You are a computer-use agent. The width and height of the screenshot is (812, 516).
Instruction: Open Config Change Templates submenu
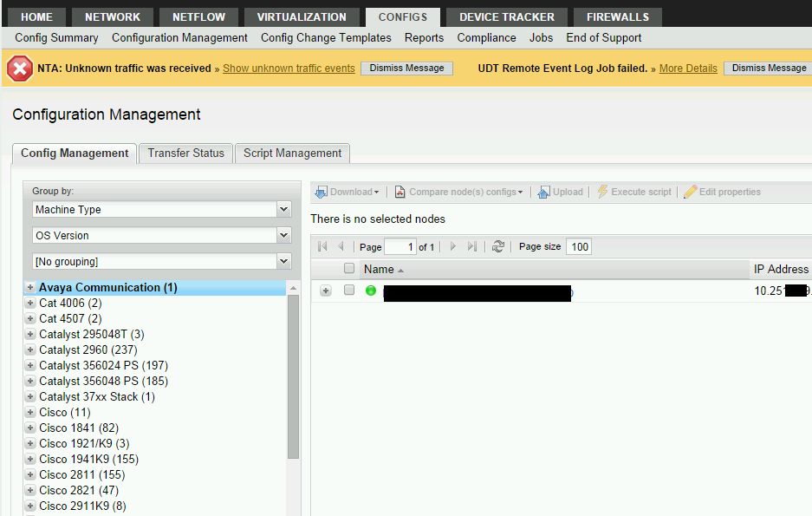pos(326,38)
